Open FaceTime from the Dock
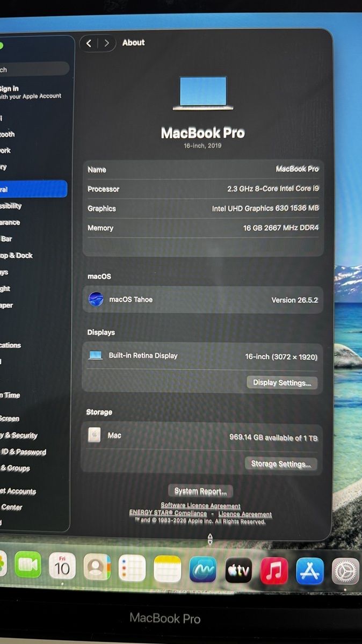362x644 pixels. coord(28,565)
